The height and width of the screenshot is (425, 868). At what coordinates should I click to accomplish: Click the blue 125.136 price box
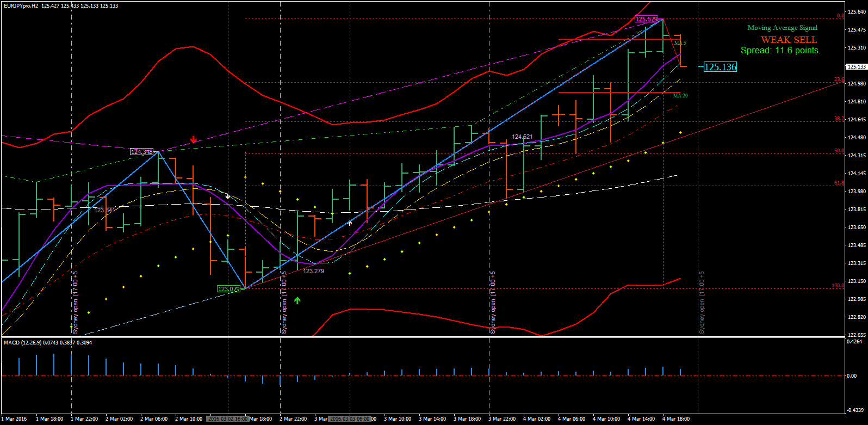coord(720,67)
